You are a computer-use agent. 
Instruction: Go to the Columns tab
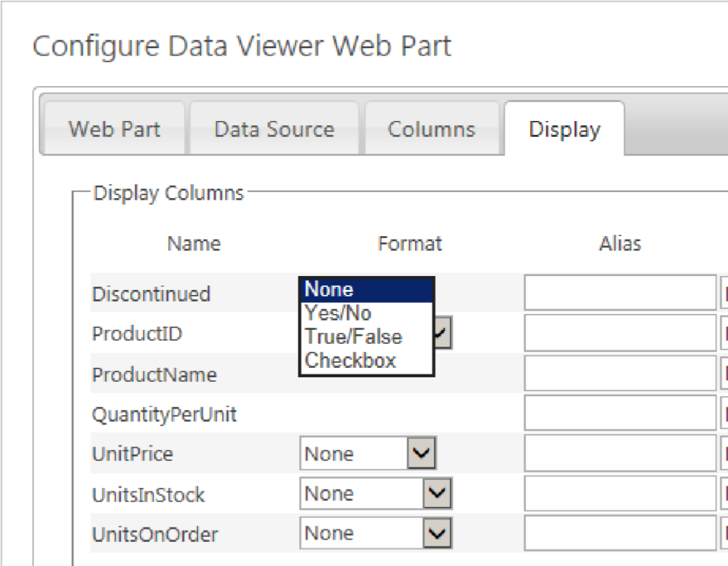click(431, 130)
